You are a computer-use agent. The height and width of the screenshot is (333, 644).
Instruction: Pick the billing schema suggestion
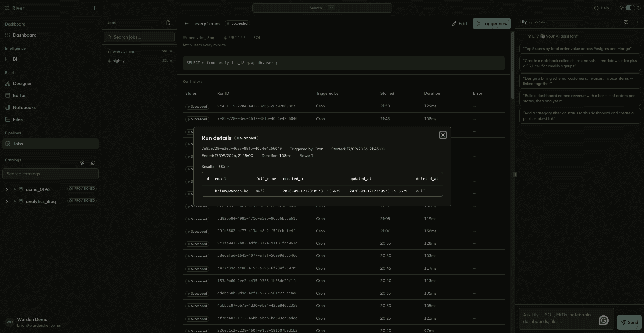pos(580,81)
